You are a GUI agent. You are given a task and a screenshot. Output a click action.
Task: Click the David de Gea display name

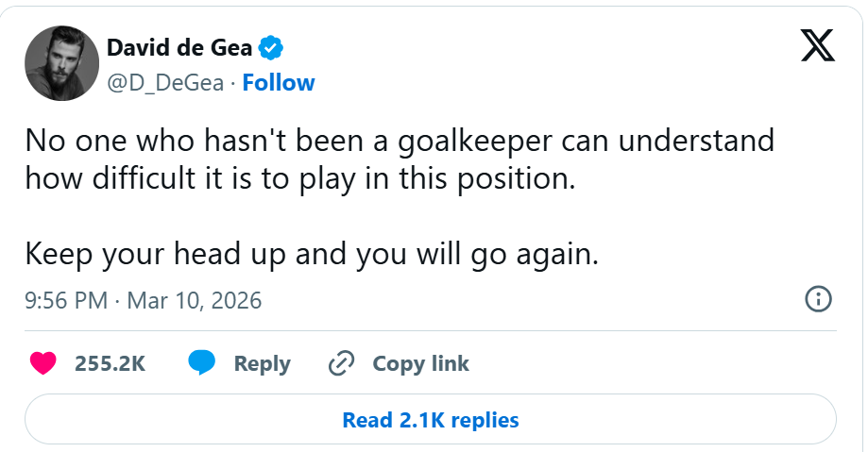coord(179,46)
